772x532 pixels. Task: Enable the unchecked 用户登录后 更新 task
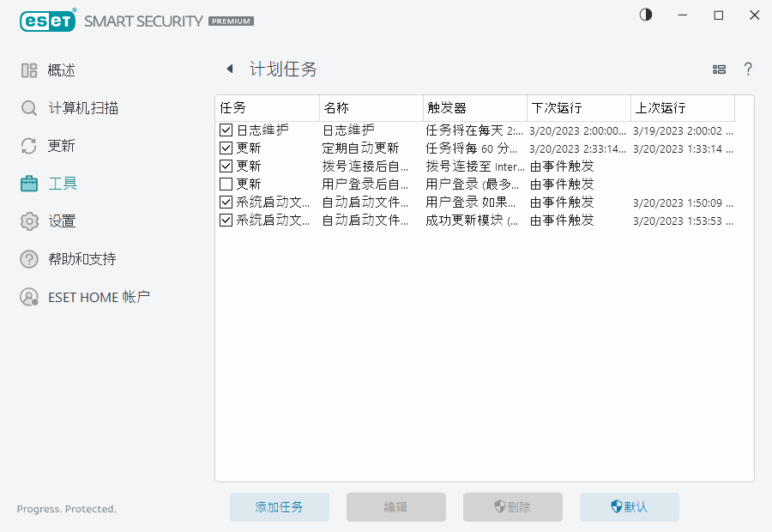pos(226,184)
